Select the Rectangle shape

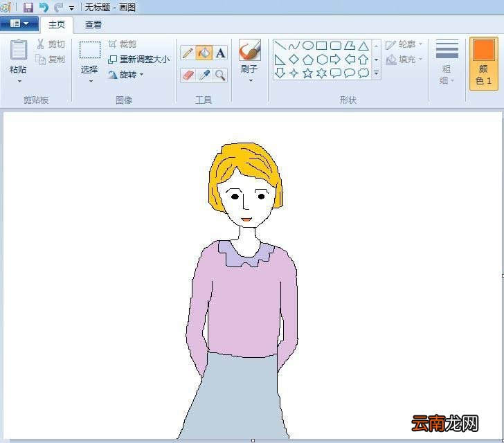[322, 45]
